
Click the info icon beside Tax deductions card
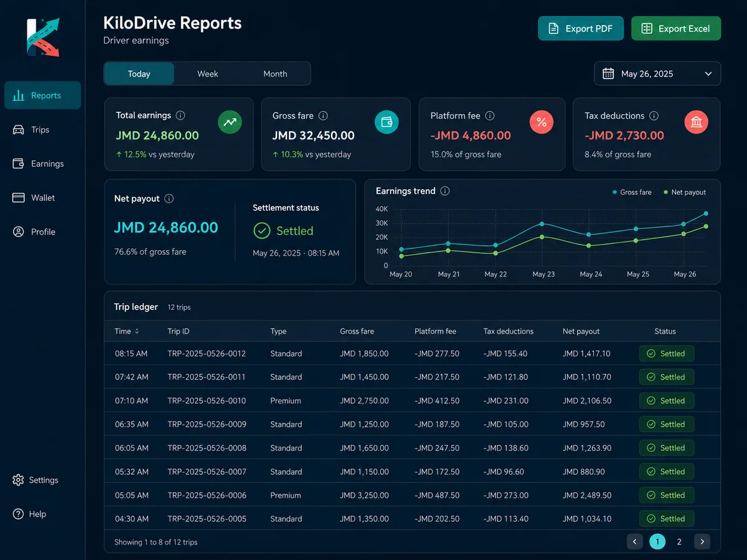[x=654, y=116]
